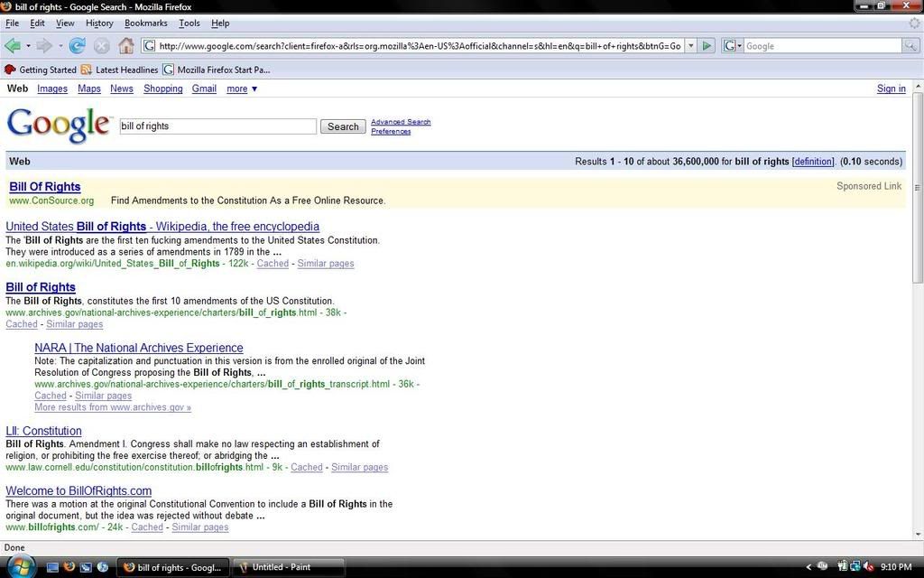
Task: Open the News link
Action: tap(122, 89)
